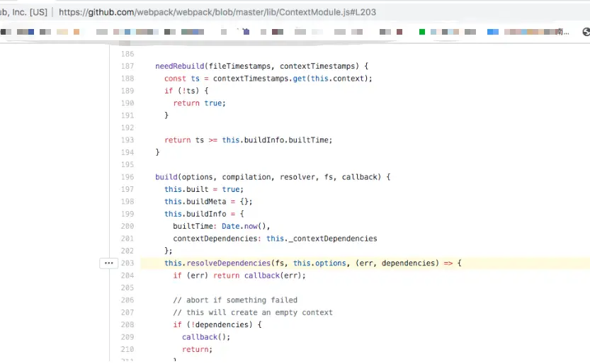Screen dimensions: 590x364
Task: Click the GitHub, Inc. [US] security label
Action: 23,12
